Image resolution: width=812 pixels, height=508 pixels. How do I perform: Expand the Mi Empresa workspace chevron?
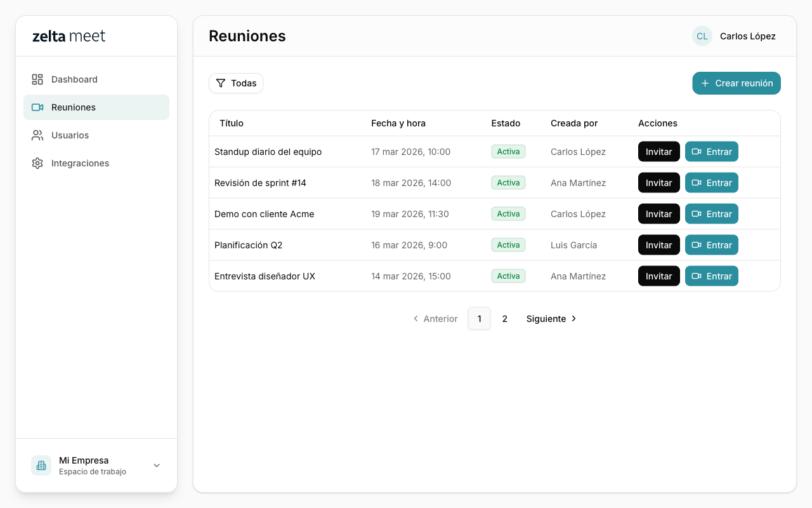(156, 465)
